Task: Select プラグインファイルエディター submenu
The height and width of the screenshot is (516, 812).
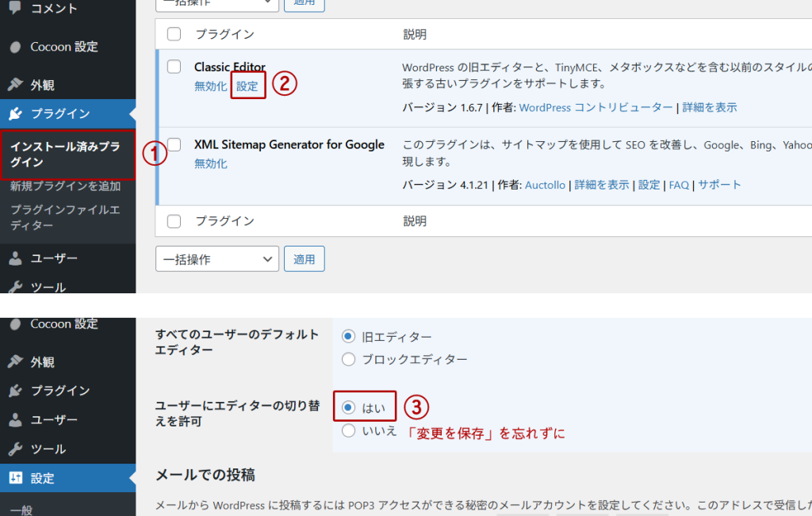Action: (x=65, y=217)
